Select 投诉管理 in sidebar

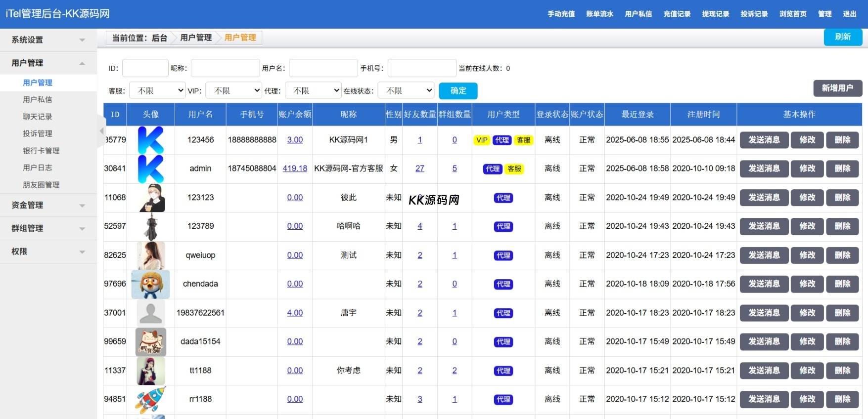38,134
